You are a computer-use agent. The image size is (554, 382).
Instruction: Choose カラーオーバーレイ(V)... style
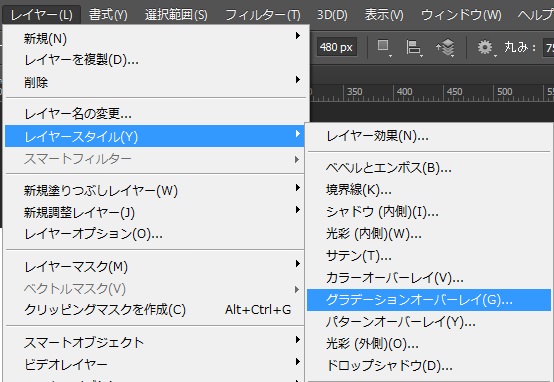[429, 278]
